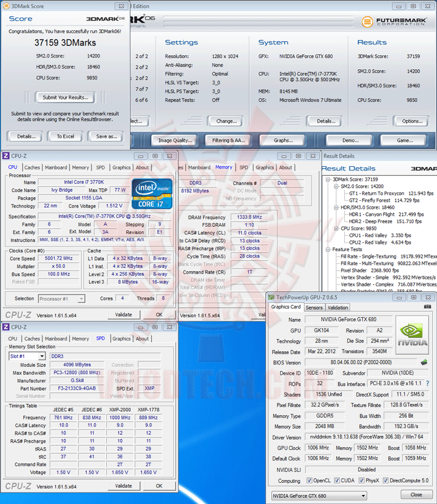Click Details... button under System

coord(326,121)
